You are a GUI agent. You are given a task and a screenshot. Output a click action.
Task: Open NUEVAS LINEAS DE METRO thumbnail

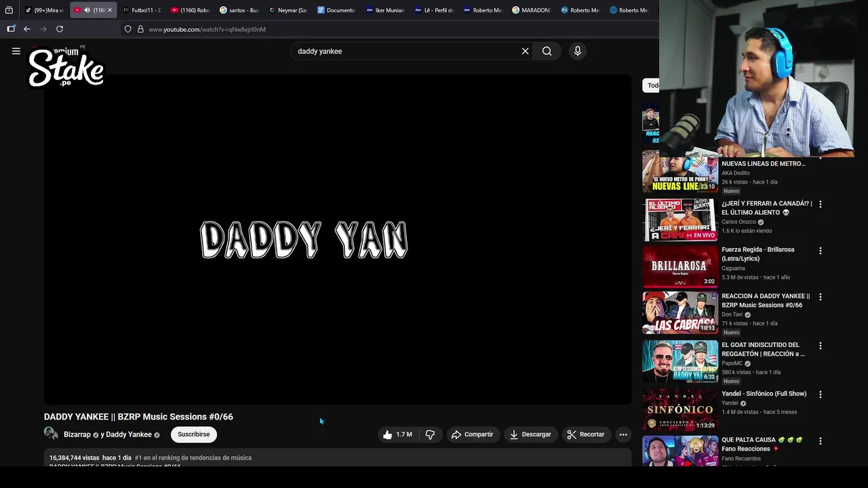click(680, 171)
